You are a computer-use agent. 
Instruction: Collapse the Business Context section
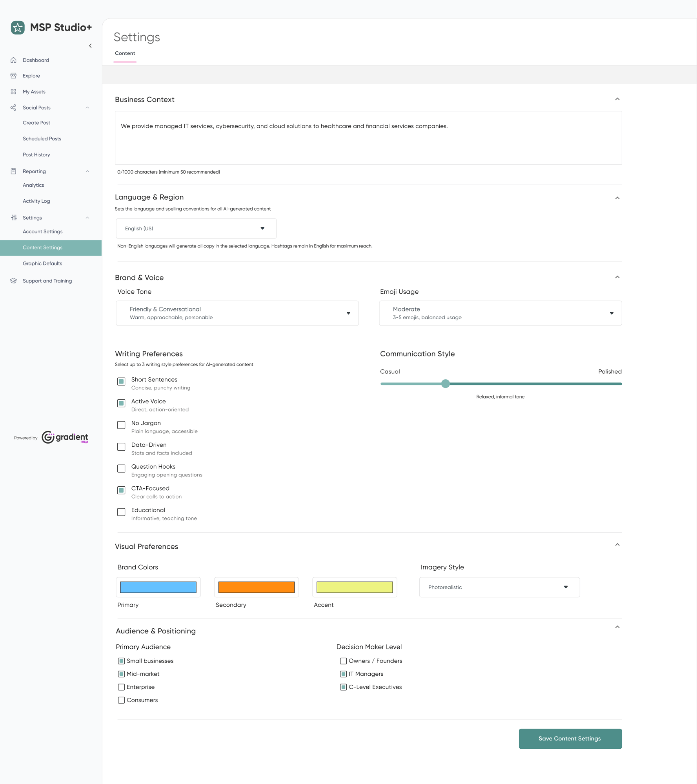pyautogui.click(x=617, y=99)
